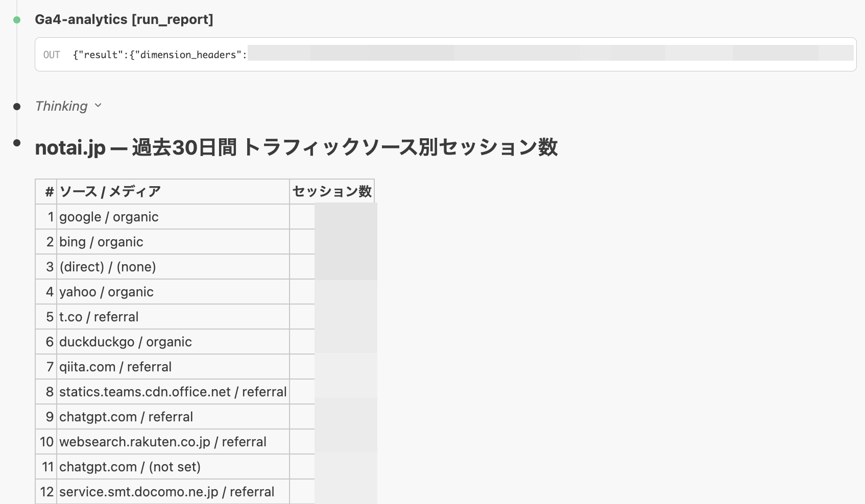Screen dimensions: 865x504
Task: Select the セッション数 column header
Action: [331, 191]
